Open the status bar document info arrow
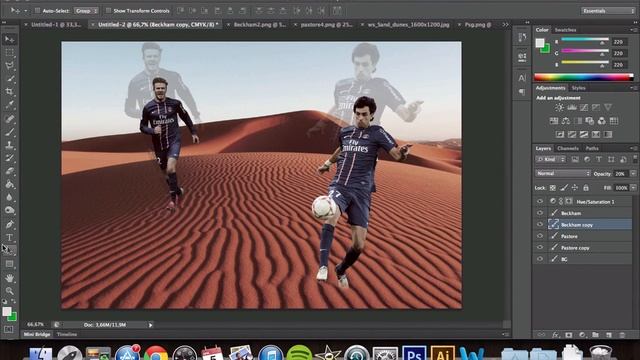The width and height of the screenshot is (640, 360). click(151, 325)
